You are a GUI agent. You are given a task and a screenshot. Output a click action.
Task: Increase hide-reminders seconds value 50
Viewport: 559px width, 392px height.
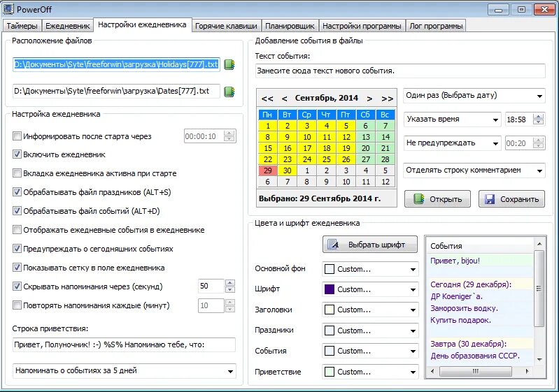click(230, 283)
